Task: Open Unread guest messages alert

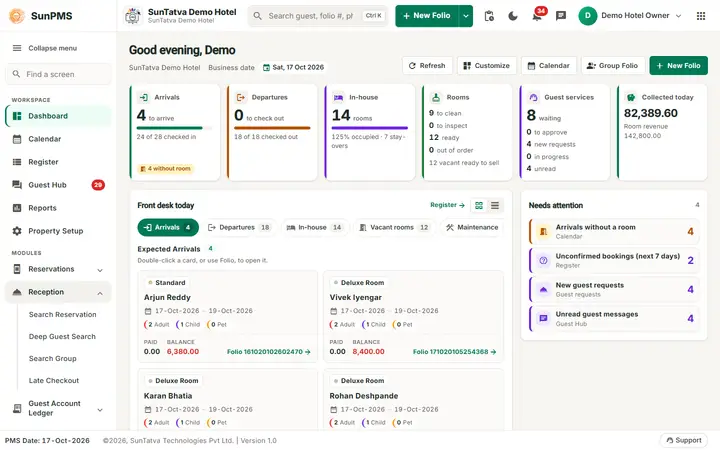Action: click(x=614, y=319)
